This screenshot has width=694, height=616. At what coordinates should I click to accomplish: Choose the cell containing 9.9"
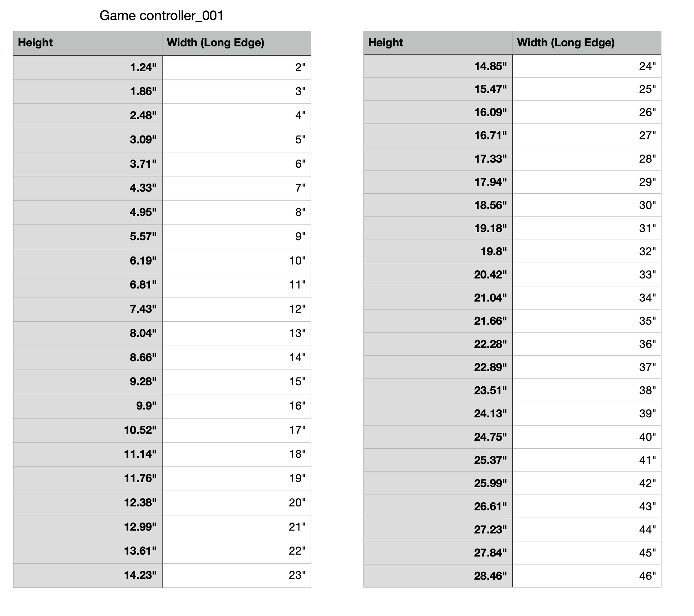tap(87, 406)
